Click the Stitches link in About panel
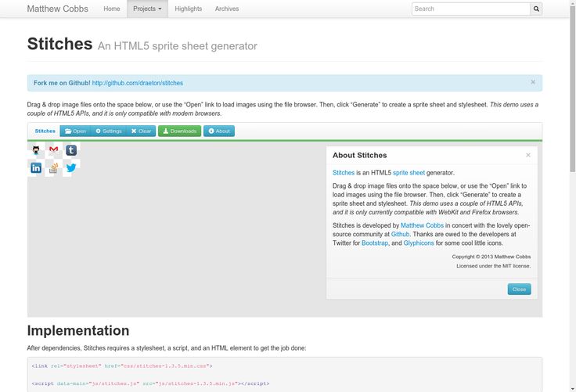Viewport: 576px width, 392px height. [344, 173]
